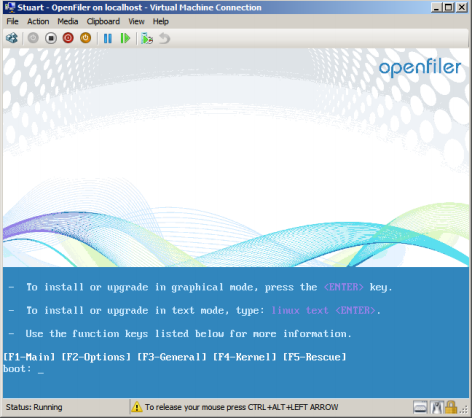Take a snapshot of the VM
Screen dimensions: 472x419
[147, 38]
